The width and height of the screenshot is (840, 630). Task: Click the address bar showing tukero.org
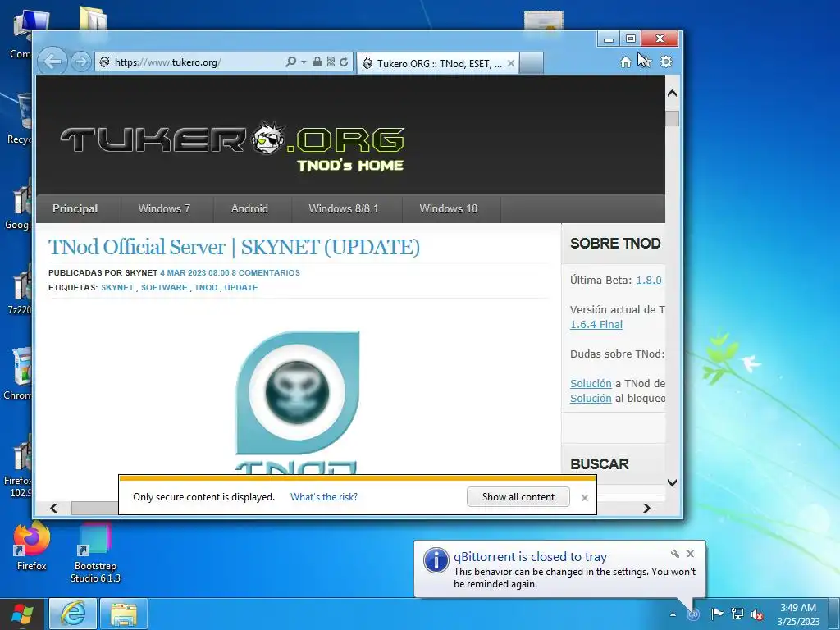(190, 62)
